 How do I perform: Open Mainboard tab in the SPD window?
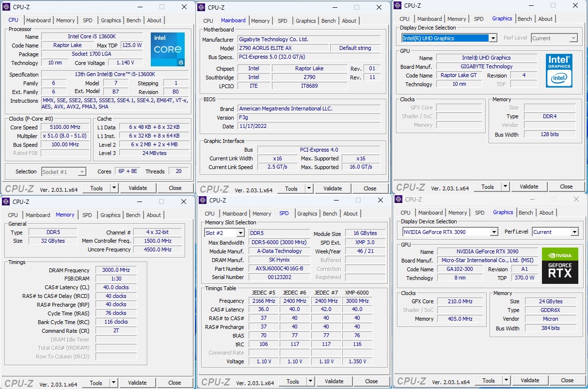pos(235,214)
